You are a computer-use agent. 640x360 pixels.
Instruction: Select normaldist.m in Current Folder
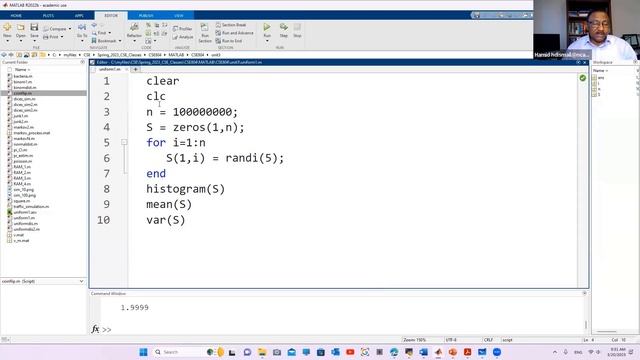(25, 144)
